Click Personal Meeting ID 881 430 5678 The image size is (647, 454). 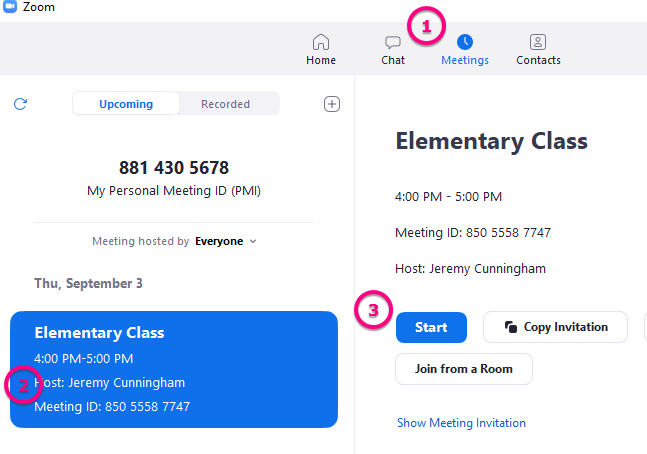(x=174, y=168)
